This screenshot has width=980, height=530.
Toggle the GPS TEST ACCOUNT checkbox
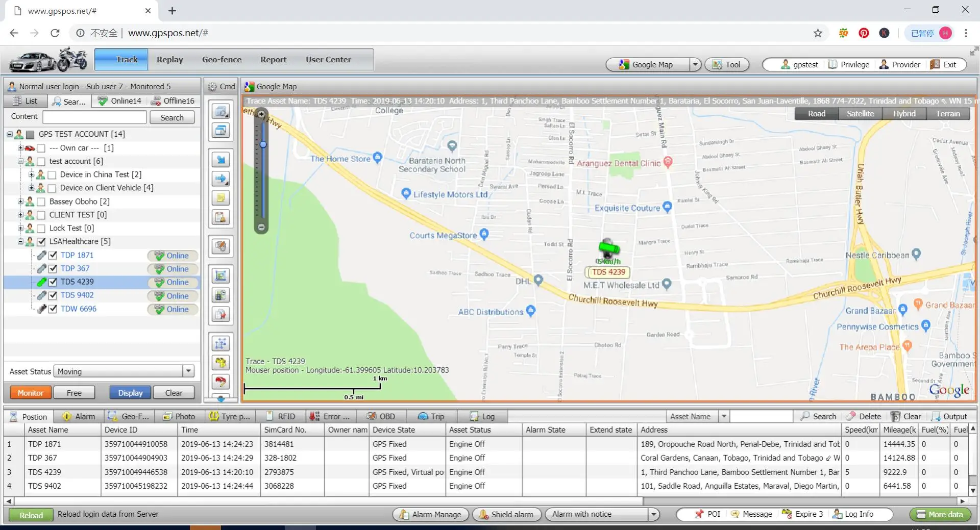(x=30, y=134)
